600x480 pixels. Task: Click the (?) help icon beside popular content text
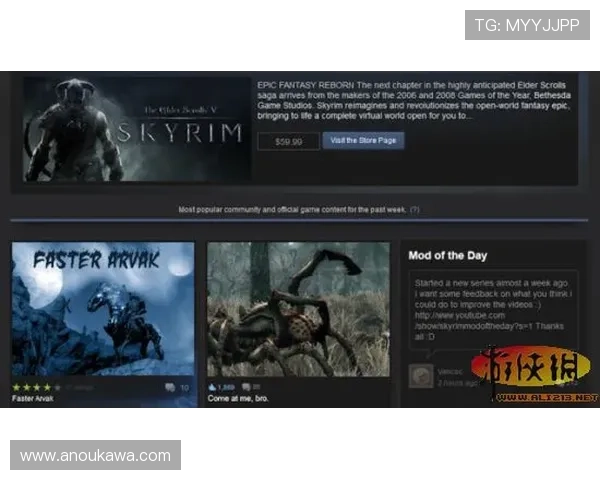[x=414, y=210]
